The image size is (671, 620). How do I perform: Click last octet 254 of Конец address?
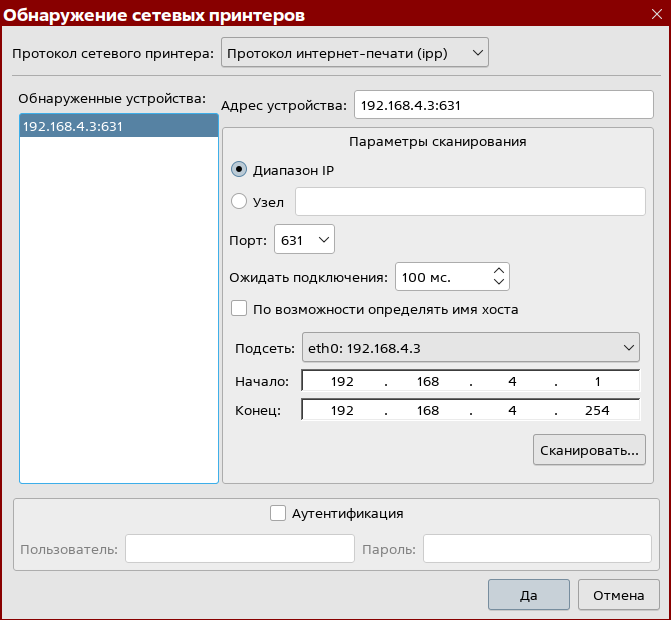click(597, 410)
